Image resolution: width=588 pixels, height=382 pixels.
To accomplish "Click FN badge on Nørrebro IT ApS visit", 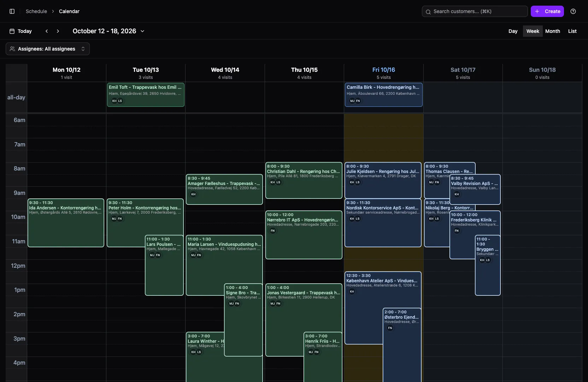I will click(x=273, y=231).
